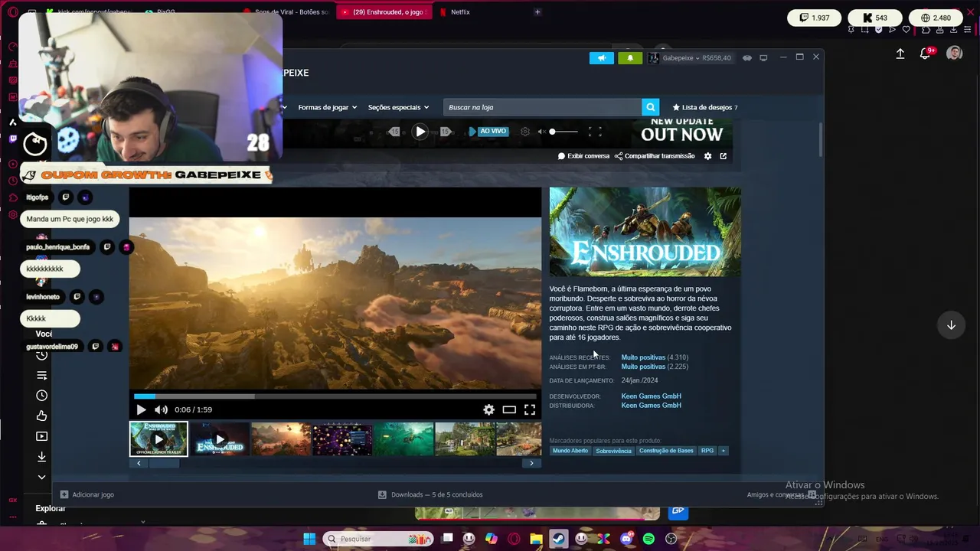The image size is (980, 551).
Task: Open YouTube notifications bell with 9+
Action: (x=926, y=53)
